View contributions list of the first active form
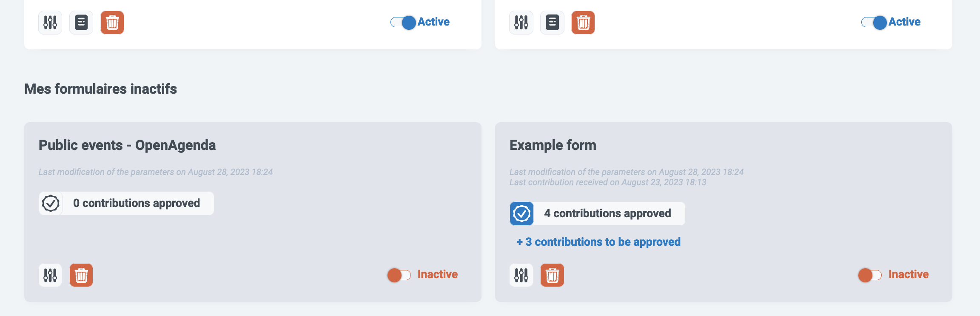This screenshot has height=316, width=980. (81, 22)
